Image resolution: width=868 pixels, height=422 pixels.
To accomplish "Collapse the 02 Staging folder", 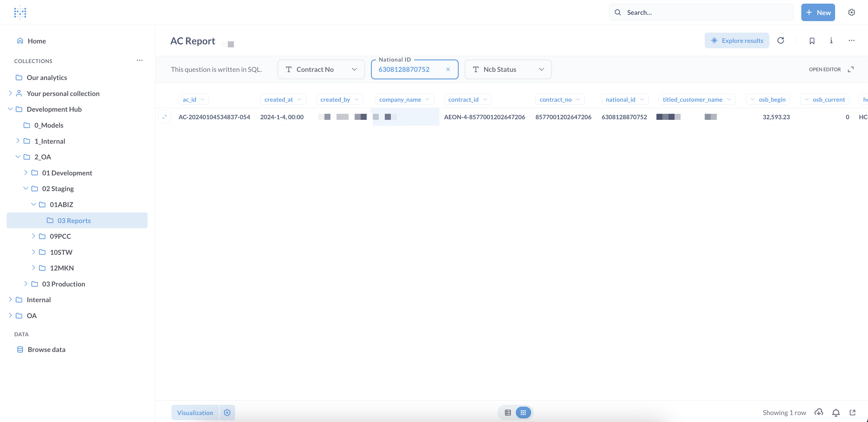I will [26, 188].
